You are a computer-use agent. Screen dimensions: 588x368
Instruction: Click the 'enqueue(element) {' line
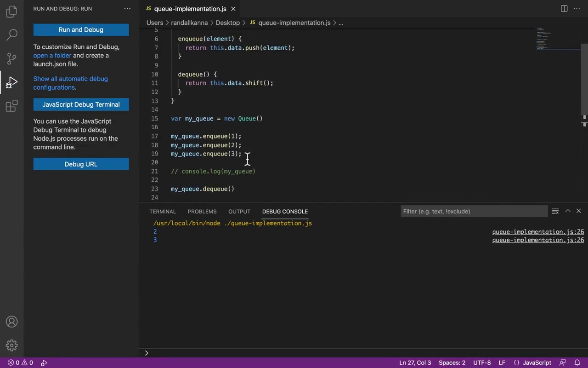[x=209, y=39]
